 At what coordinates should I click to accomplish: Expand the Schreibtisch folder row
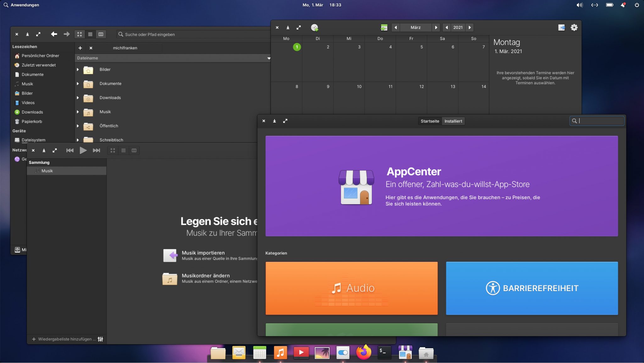click(78, 140)
